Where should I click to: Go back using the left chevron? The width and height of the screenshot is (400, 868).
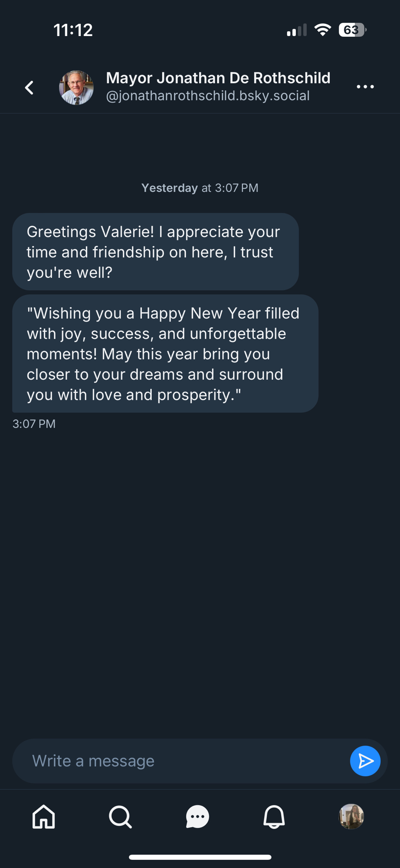[x=30, y=88]
